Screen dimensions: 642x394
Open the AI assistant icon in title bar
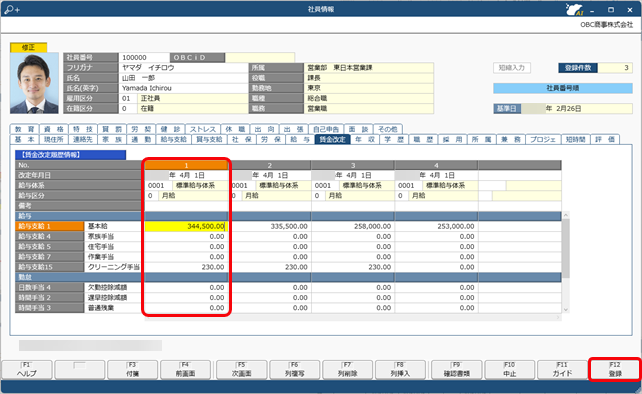click(x=574, y=9)
